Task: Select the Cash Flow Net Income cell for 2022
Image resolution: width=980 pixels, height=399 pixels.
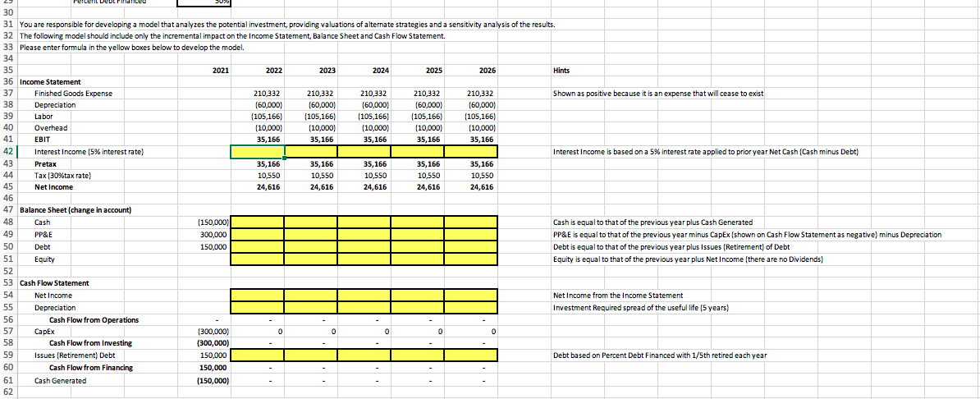Action: 258,296
